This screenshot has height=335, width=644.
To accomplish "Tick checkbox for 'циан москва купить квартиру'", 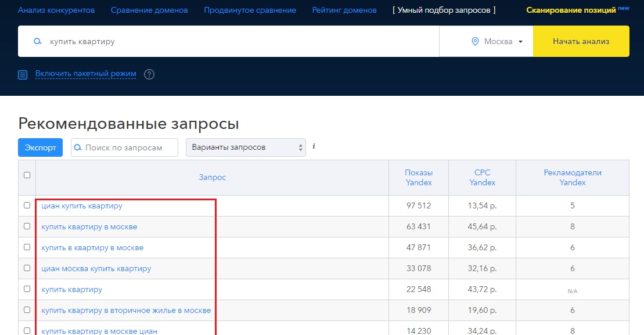I will pos(27,268).
